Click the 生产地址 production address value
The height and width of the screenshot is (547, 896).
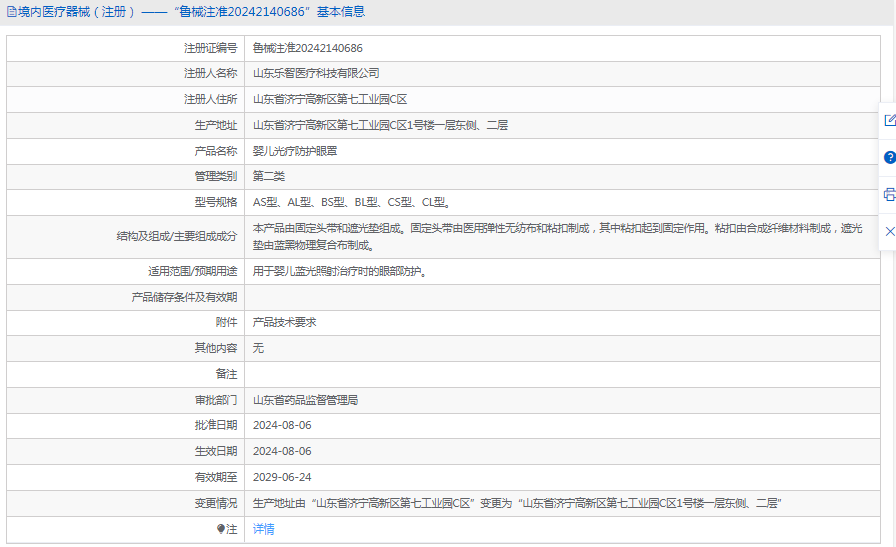click(x=380, y=126)
